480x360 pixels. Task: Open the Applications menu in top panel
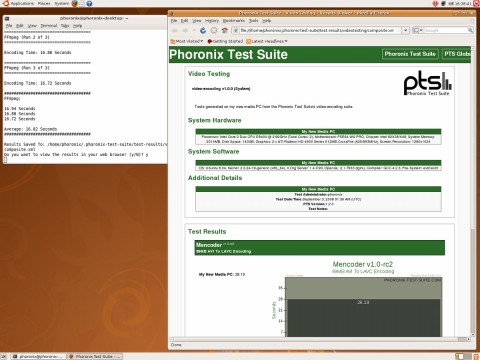(22, 4)
